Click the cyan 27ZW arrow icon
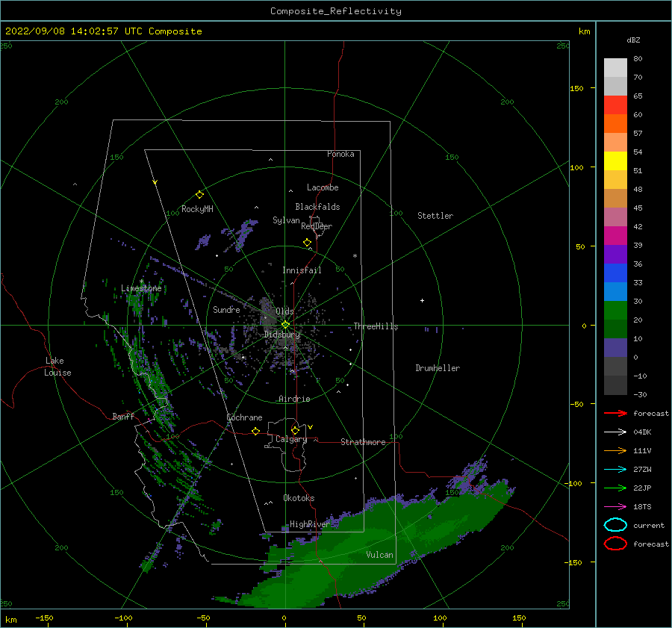Screen dimensions: 672x628 click(x=615, y=470)
